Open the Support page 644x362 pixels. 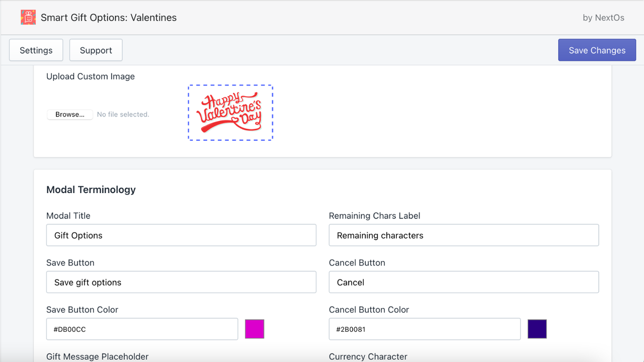[x=96, y=50]
